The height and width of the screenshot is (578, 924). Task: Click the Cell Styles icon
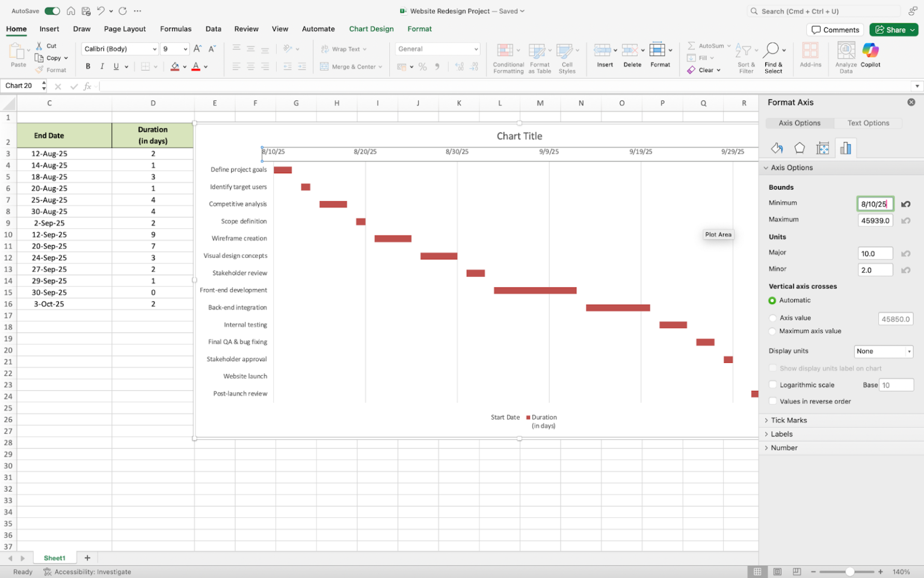(567, 57)
